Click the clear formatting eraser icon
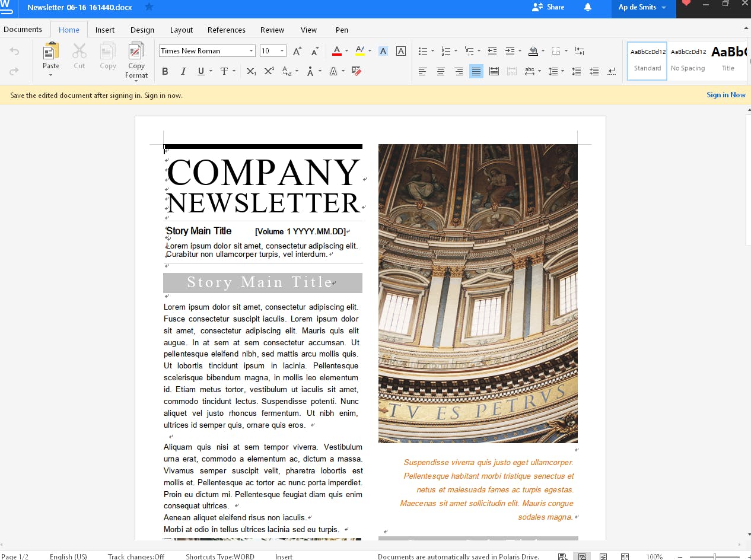This screenshot has height=560, width=751. [x=357, y=71]
